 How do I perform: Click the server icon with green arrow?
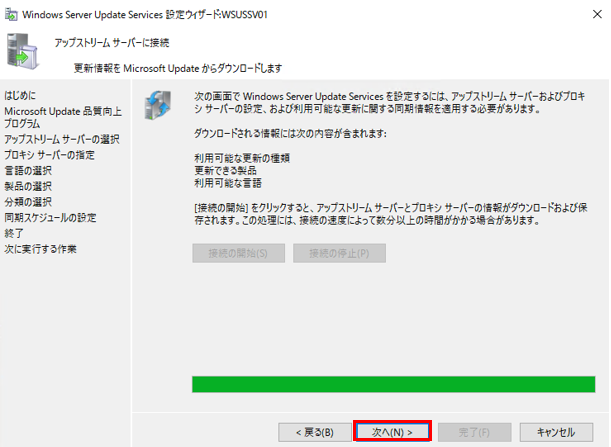(x=22, y=51)
